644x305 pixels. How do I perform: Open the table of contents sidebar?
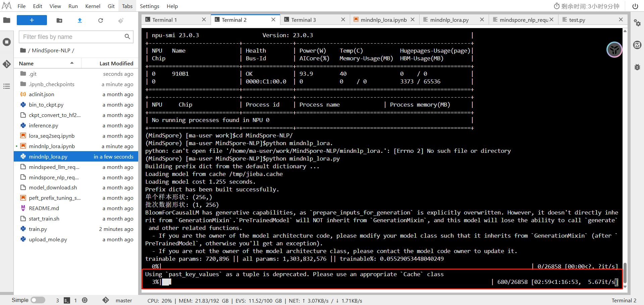[x=7, y=86]
